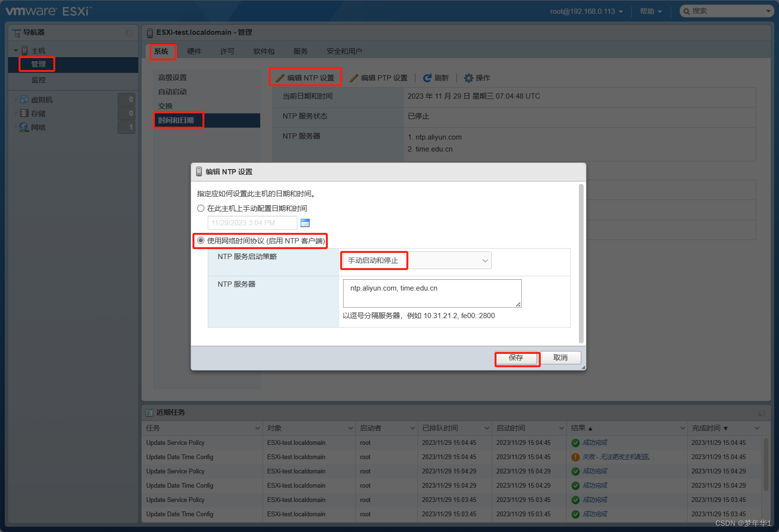The height and width of the screenshot is (532, 779).
Task: Click the search magnifier icon
Action: click(x=686, y=10)
